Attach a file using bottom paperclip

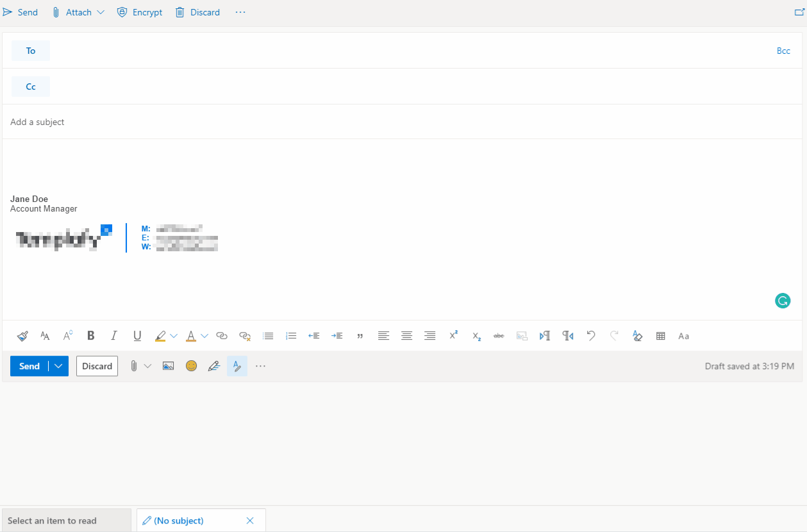tap(134, 366)
